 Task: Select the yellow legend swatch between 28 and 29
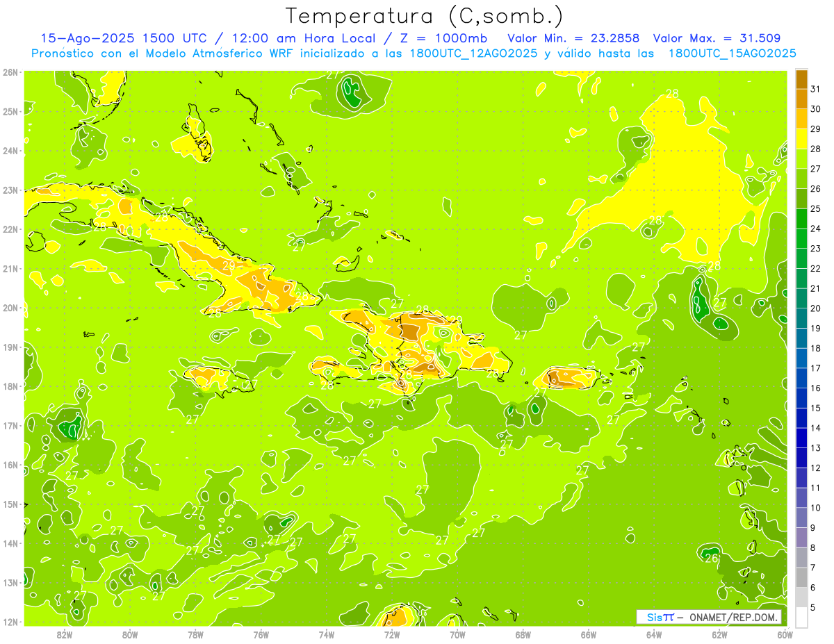pos(801,139)
